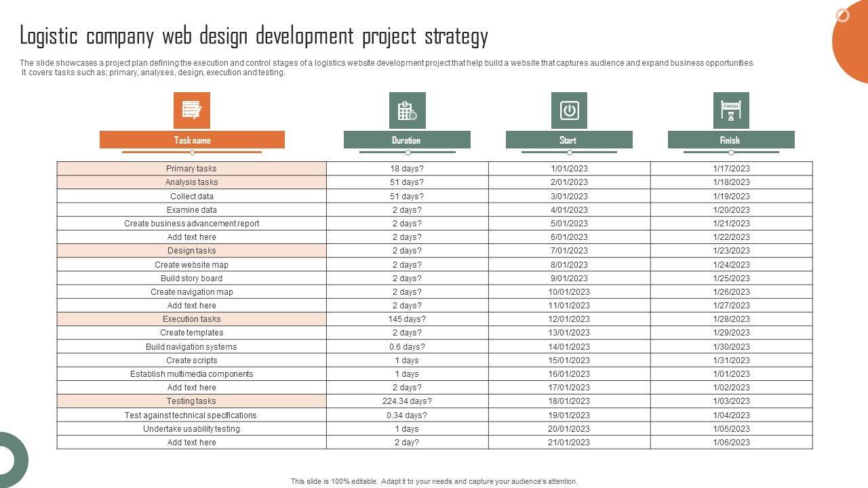Image resolution: width=868 pixels, height=488 pixels.
Task: Click the "Collect data" task cell
Action: (x=192, y=196)
